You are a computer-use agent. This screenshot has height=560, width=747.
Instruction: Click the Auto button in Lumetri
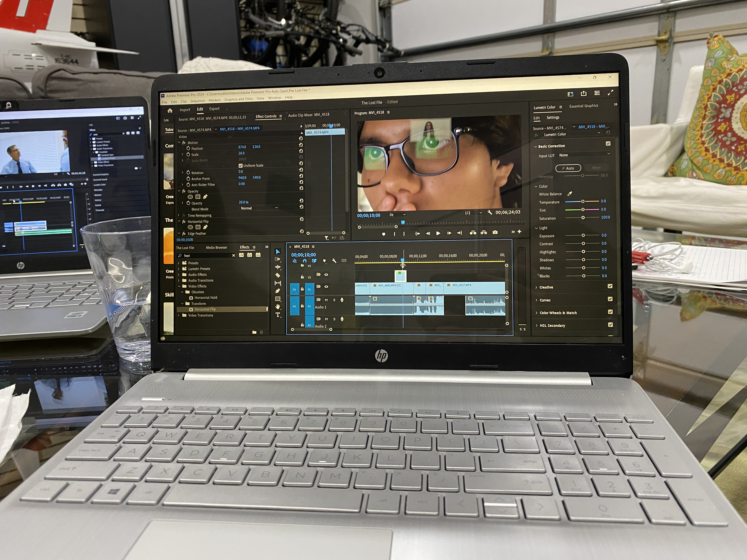coord(568,168)
